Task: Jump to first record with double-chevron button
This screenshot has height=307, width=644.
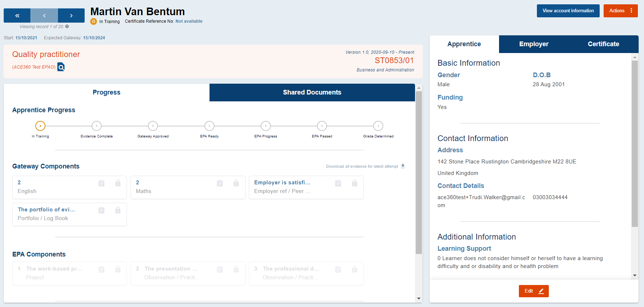Action: 17,16
